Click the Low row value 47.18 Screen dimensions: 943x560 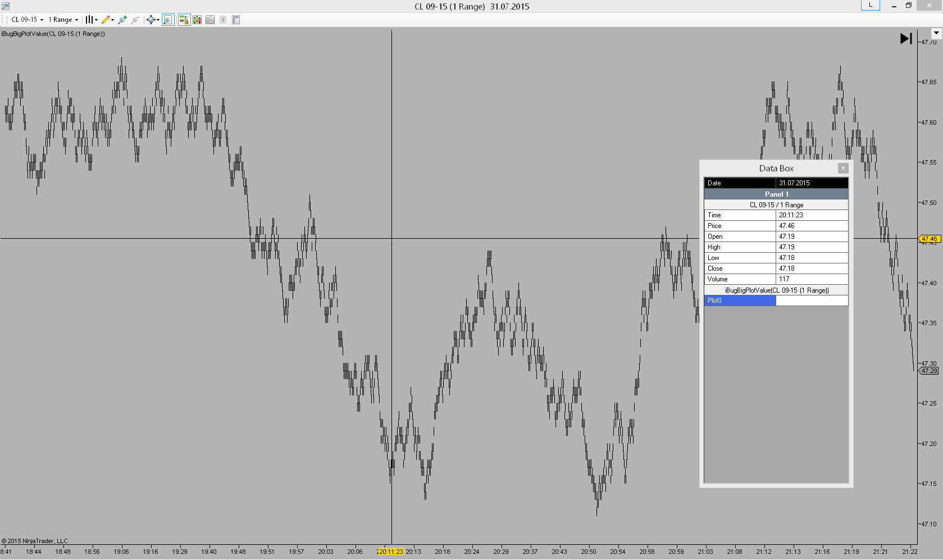point(787,258)
